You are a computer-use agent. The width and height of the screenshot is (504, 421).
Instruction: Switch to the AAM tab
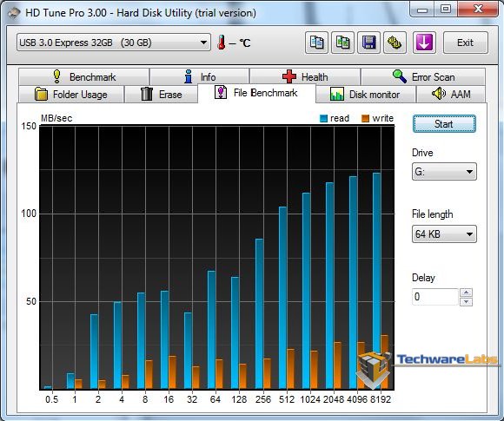coord(451,95)
